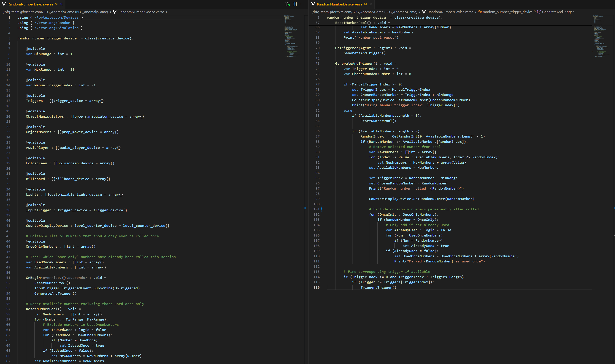
Task: Activate the left RandomNumberDevice.verse tab
Action: point(32,4)
